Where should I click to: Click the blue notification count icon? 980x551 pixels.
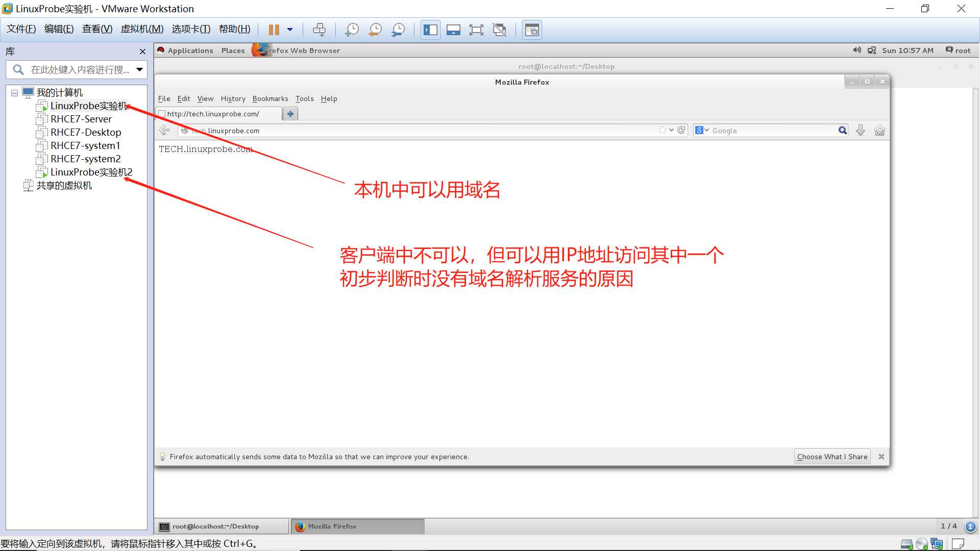pos(970,527)
